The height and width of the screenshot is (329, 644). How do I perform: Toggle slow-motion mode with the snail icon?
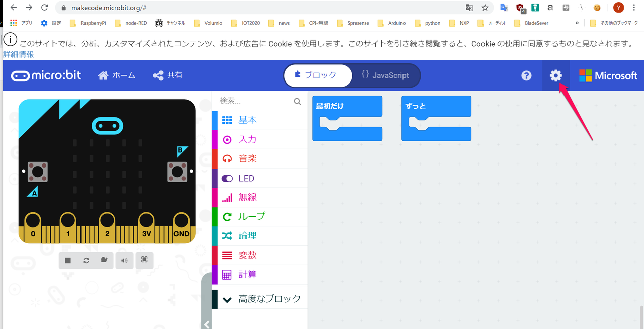click(104, 260)
